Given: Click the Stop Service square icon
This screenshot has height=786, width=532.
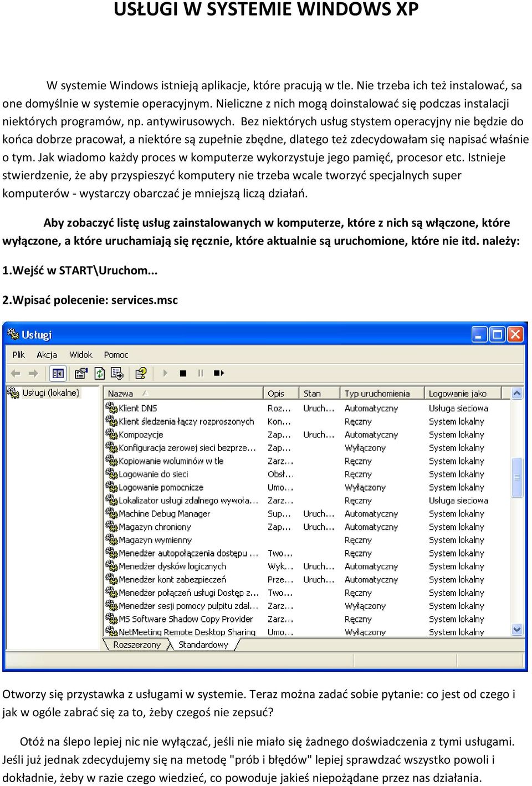Looking at the screenshot, I should (183, 374).
